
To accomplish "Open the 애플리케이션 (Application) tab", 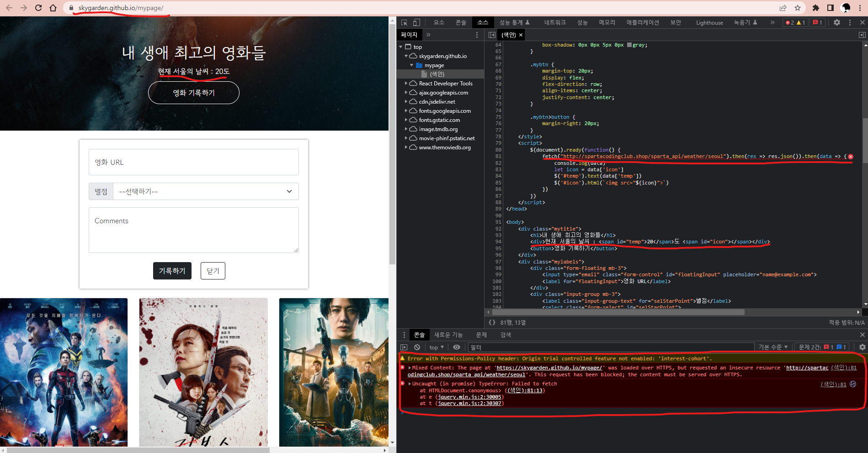I will [x=643, y=22].
